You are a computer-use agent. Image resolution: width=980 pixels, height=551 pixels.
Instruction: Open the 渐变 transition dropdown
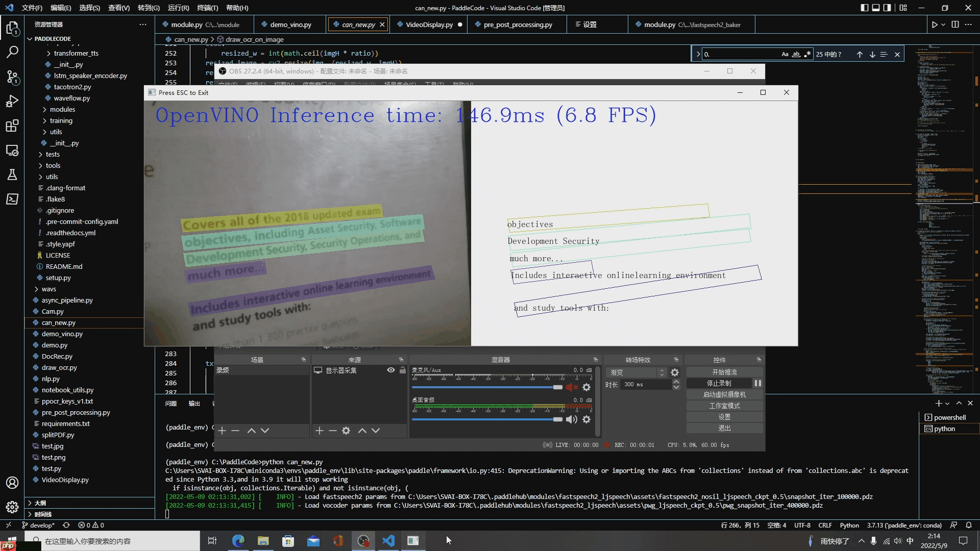tap(636, 372)
